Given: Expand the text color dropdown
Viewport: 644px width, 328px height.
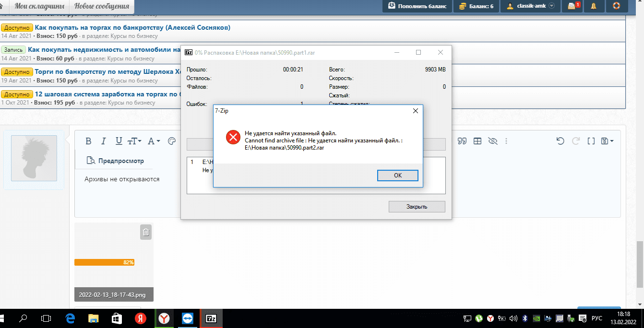Looking at the screenshot, I should pyautogui.click(x=154, y=141).
